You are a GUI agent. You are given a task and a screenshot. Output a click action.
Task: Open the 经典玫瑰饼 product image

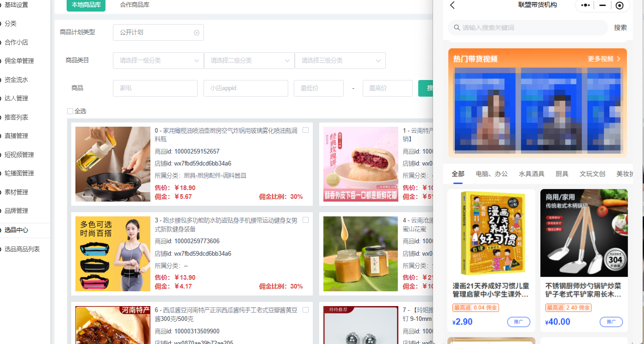click(361, 164)
